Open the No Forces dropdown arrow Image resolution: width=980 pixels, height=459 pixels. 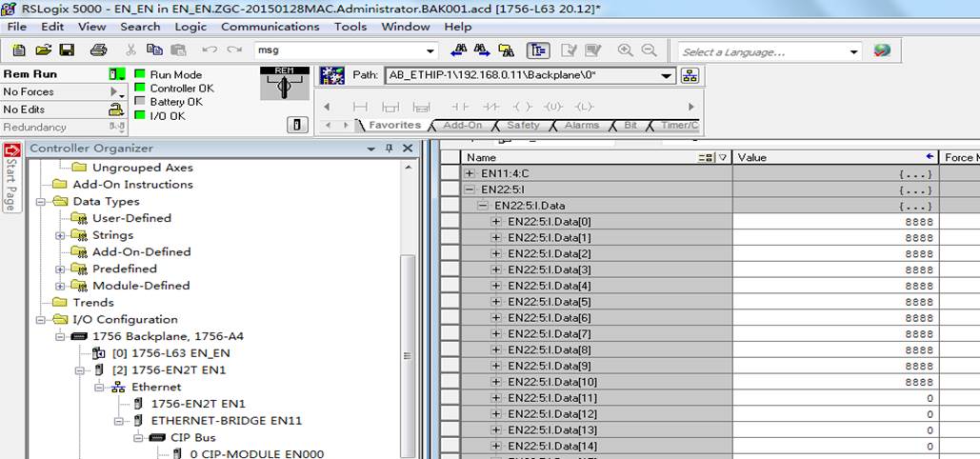click(117, 92)
